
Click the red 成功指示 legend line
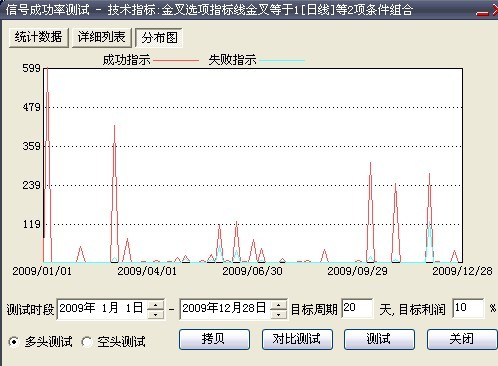pos(176,61)
